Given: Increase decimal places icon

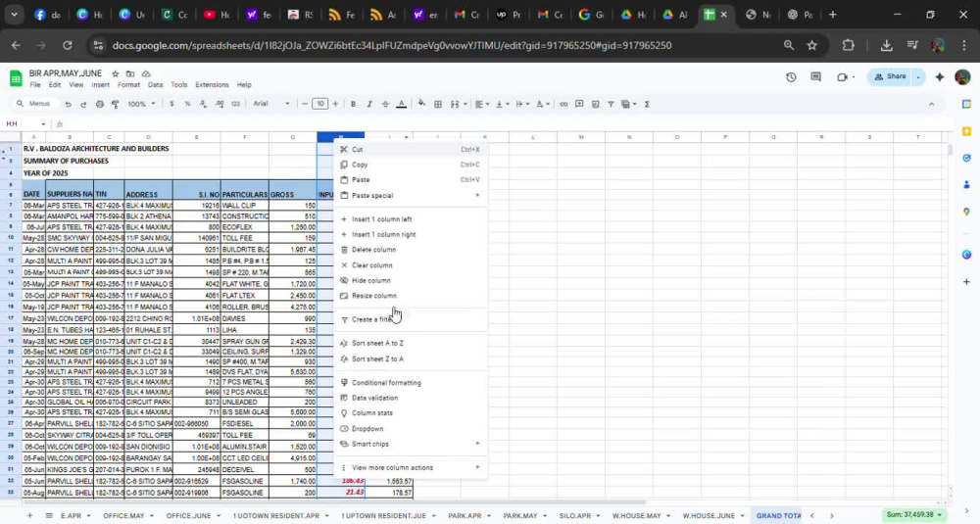Looking at the screenshot, I should click(220, 104).
